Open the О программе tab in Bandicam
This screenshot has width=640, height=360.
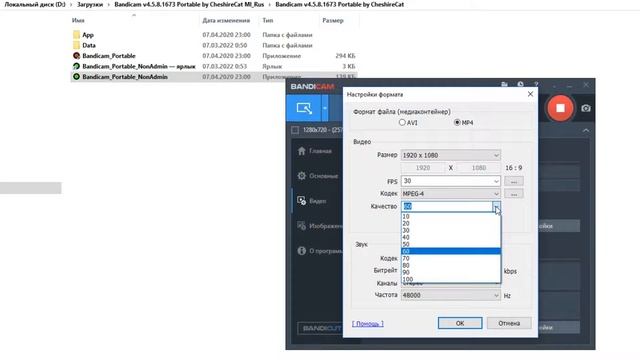(320, 251)
